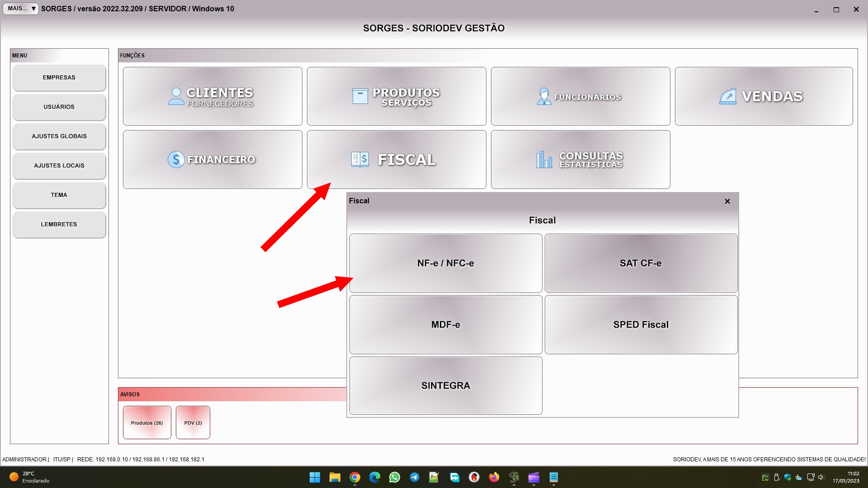
Task: Click the box icon on Produtos Serviços
Action: [x=360, y=96]
